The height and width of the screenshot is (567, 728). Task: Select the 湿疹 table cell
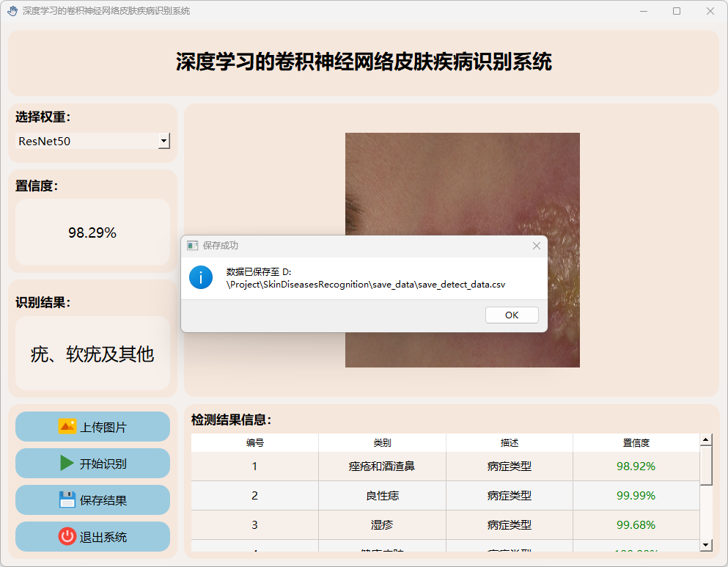tap(382, 524)
